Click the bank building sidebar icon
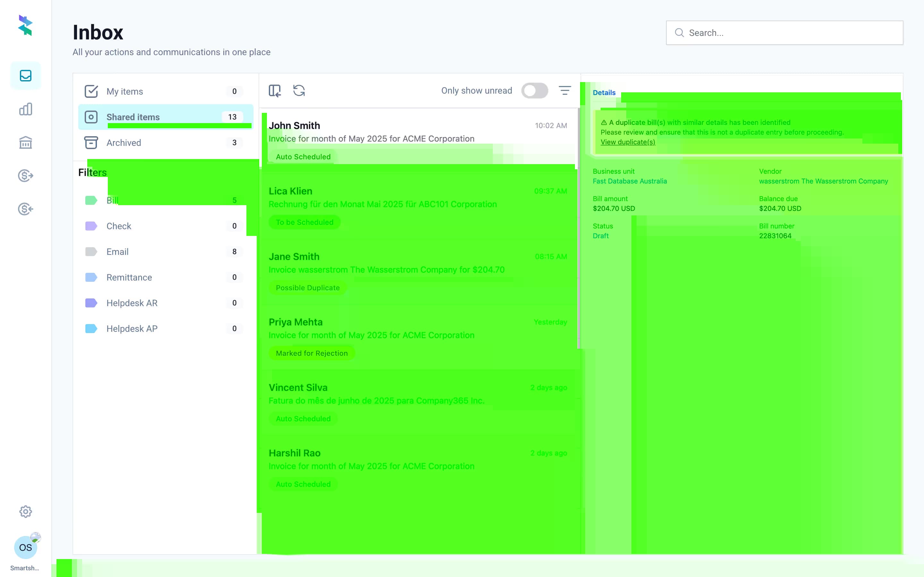The height and width of the screenshot is (577, 924). click(x=26, y=143)
